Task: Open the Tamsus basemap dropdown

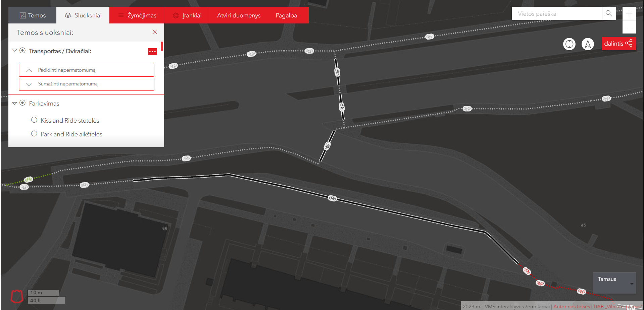Action: point(614,283)
